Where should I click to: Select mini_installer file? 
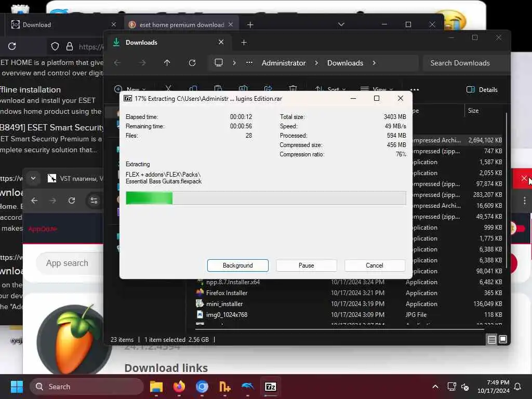click(224, 303)
